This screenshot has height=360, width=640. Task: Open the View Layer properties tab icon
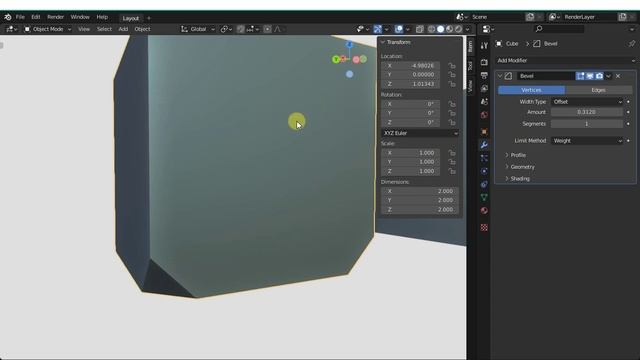484,88
